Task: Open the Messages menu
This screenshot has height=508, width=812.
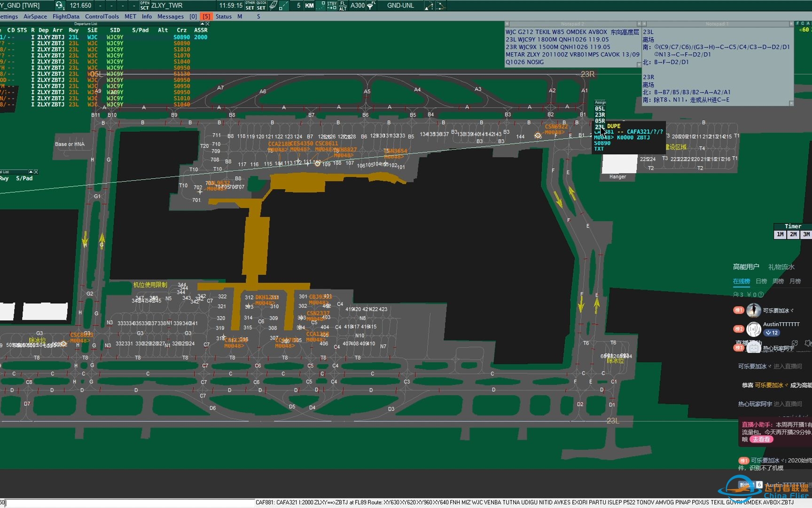Action: pos(171,16)
